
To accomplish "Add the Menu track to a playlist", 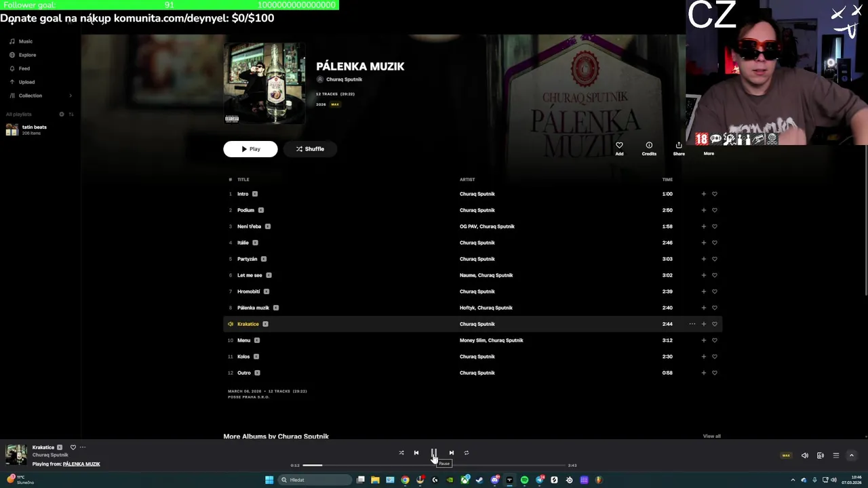I will point(703,340).
